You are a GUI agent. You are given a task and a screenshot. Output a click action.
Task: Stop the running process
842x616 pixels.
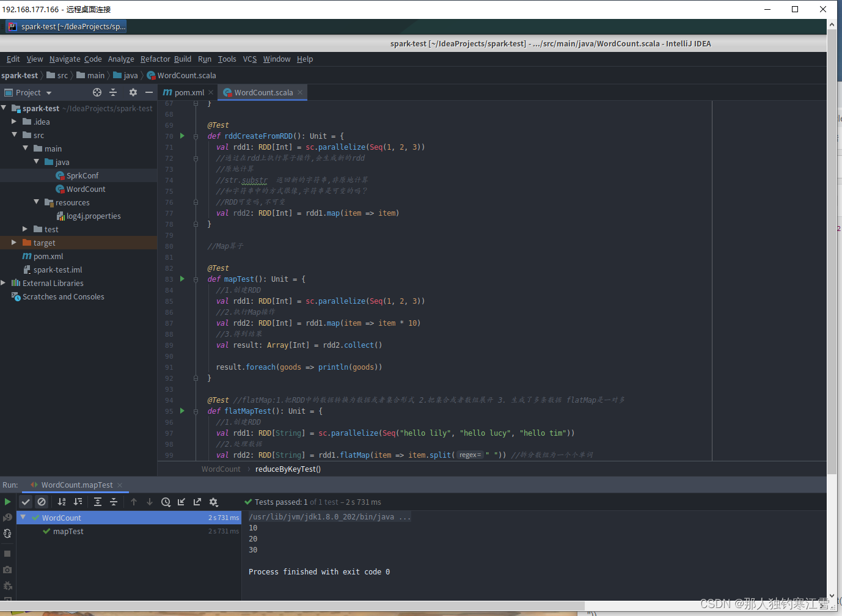click(7, 554)
